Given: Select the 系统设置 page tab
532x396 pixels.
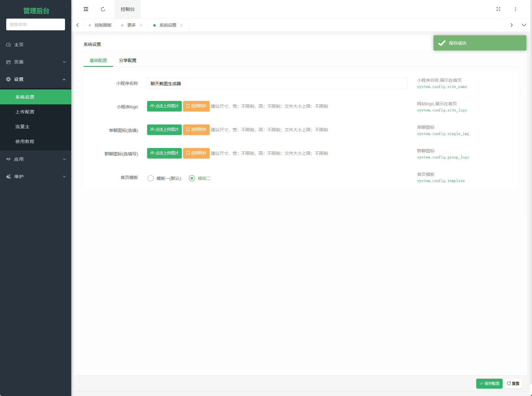Looking at the screenshot, I should click(168, 25).
